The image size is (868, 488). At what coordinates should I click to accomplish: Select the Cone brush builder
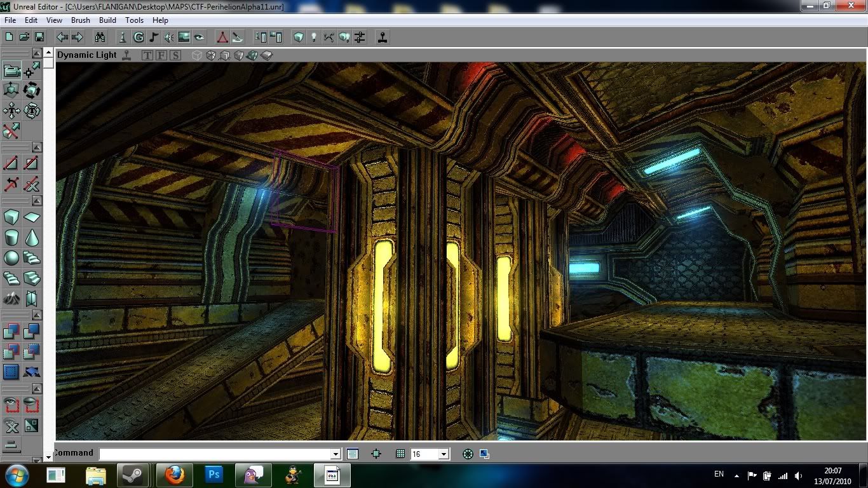pyautogui.click(x=31, y=238)
